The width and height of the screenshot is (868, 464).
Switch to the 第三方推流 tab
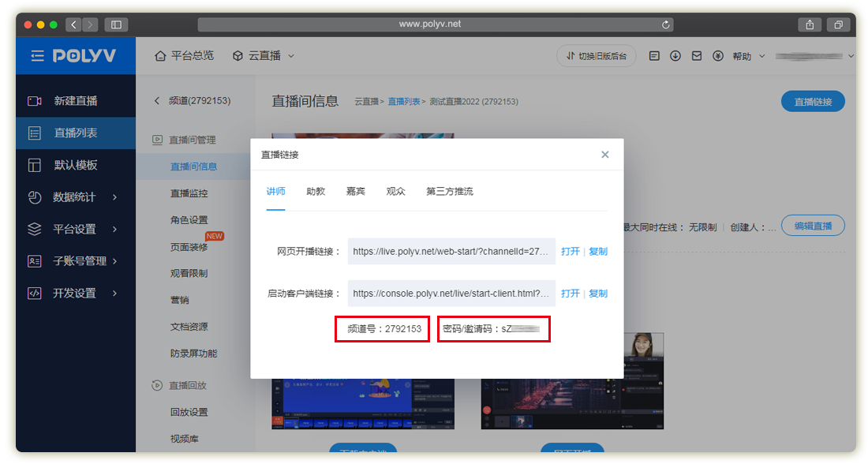[x=450, y=192]
